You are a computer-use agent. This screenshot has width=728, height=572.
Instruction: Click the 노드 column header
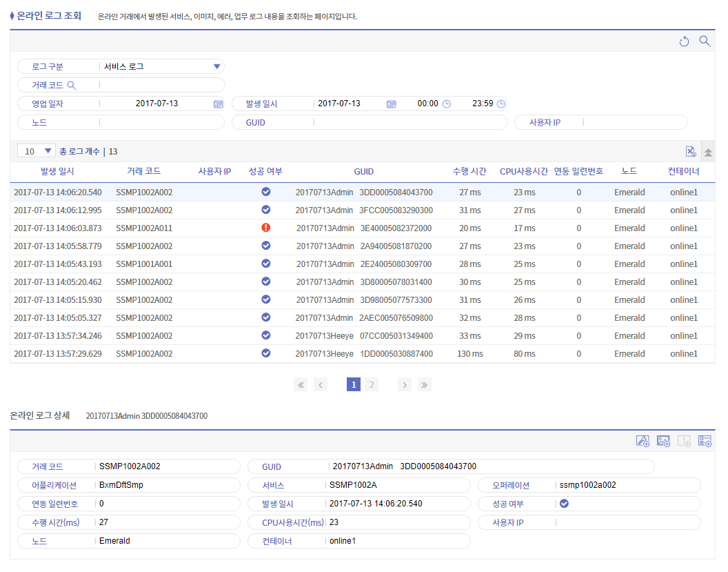pos(629,171)
